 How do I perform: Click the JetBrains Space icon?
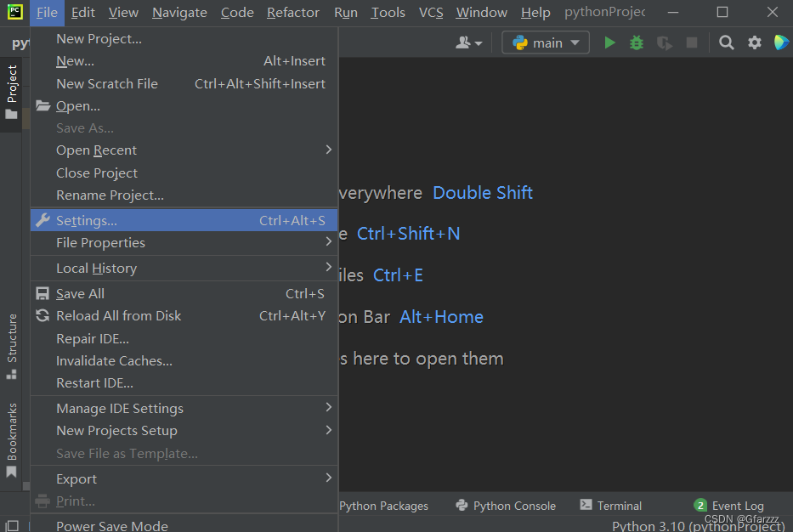[x=781, y=43]
